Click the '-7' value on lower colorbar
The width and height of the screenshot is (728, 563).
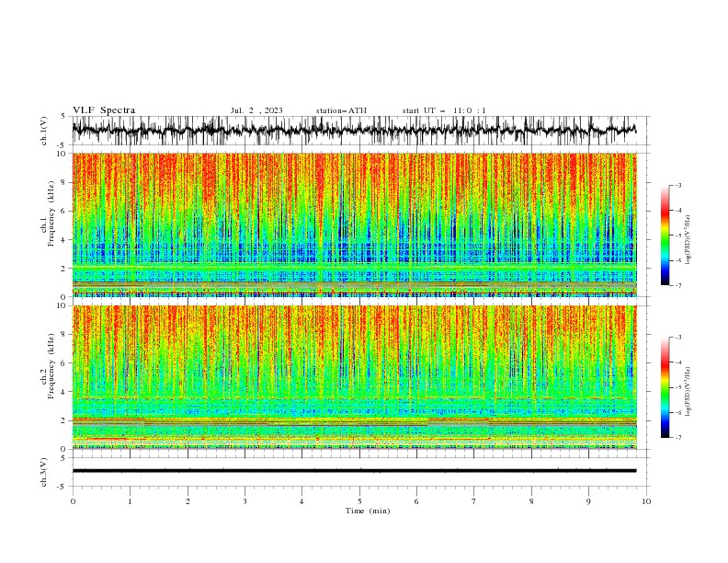677,438
